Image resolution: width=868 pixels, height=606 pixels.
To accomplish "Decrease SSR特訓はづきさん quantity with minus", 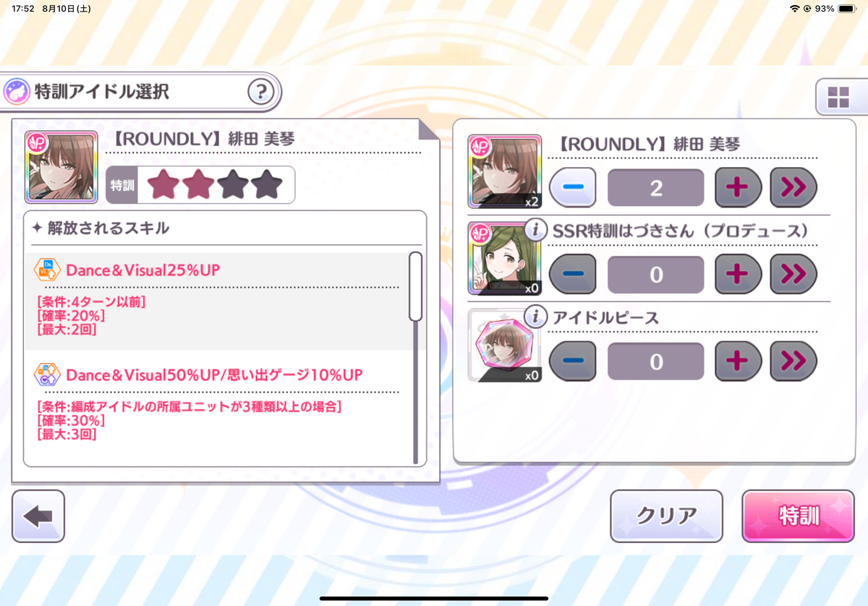I will [x=573, y=274].
